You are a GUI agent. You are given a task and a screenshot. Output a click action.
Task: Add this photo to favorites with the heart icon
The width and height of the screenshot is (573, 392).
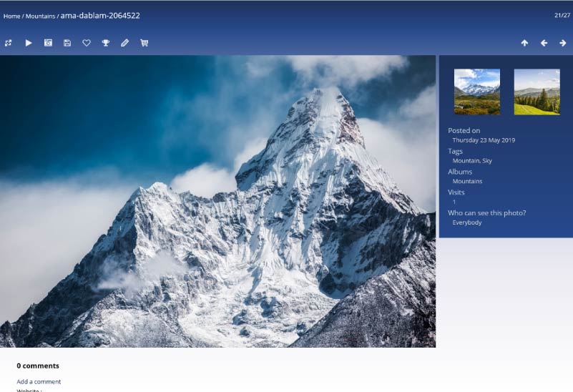click(x=87, y=43)
